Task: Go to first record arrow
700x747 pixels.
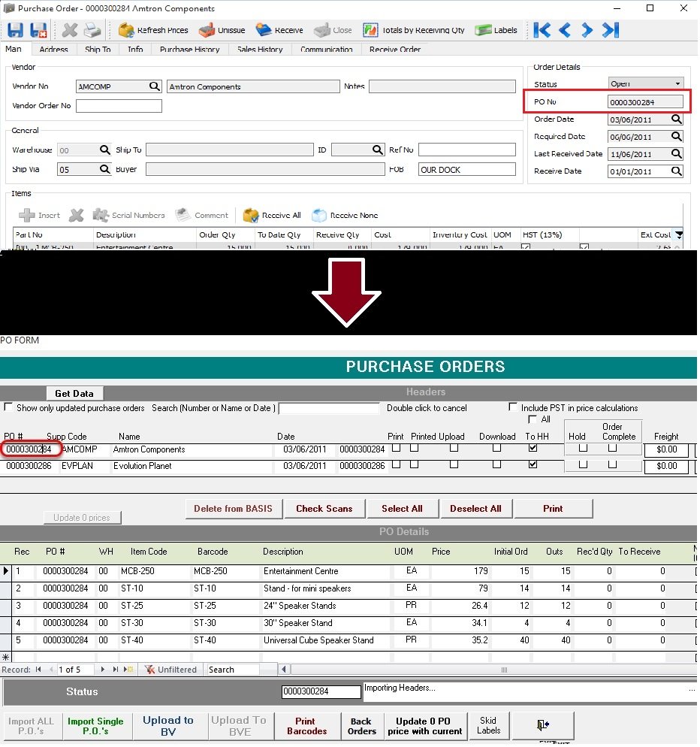Action: click(542, 31)
